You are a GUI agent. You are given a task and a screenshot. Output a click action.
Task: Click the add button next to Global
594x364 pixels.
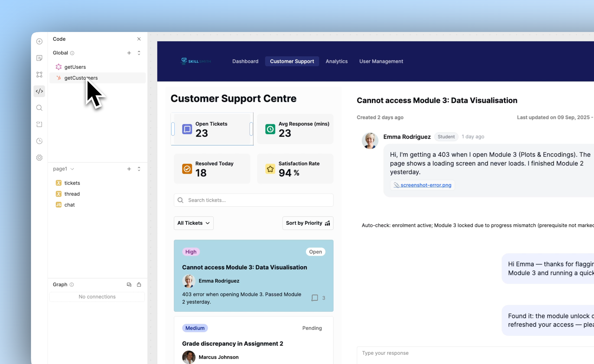(x=129, y=53)
